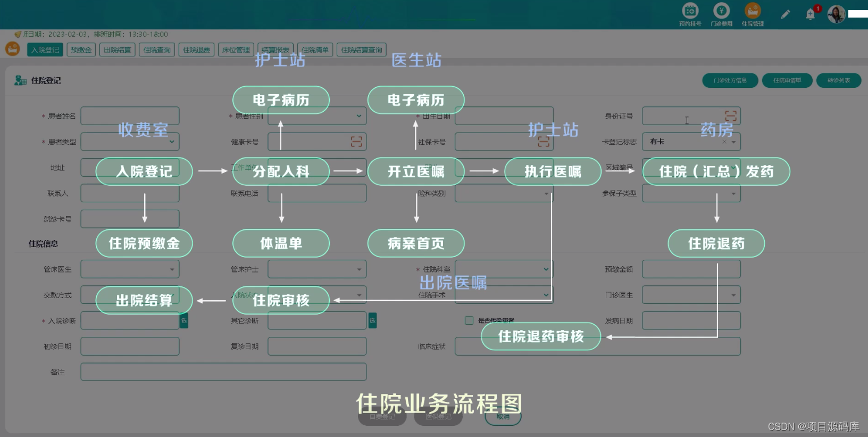868x437 pixels.
Task: Click the 选 button beside 入院诊断
Action: pyautogui.click(x=184, y=320)
